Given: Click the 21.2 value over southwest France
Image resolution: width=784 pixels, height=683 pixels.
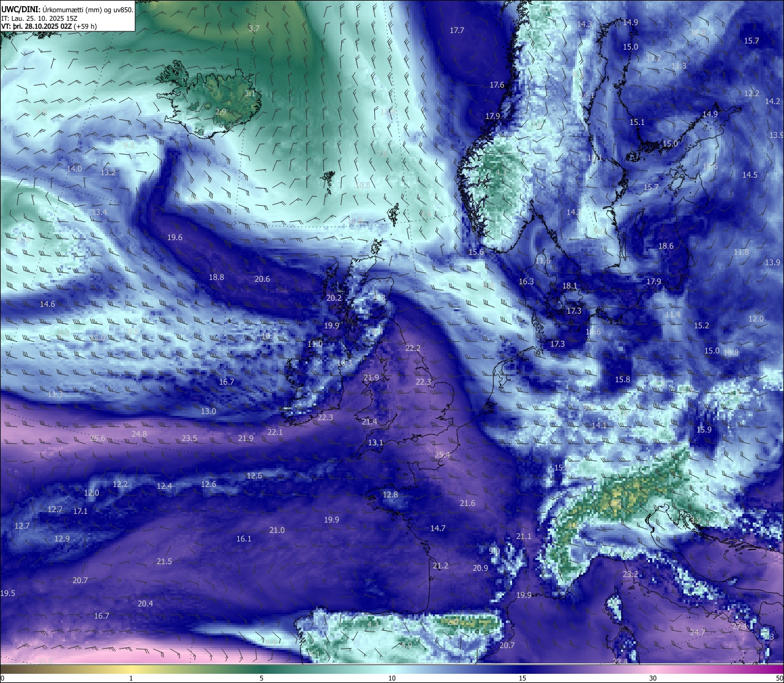Looking at the screenshot, I should click(x=440, y=565).
